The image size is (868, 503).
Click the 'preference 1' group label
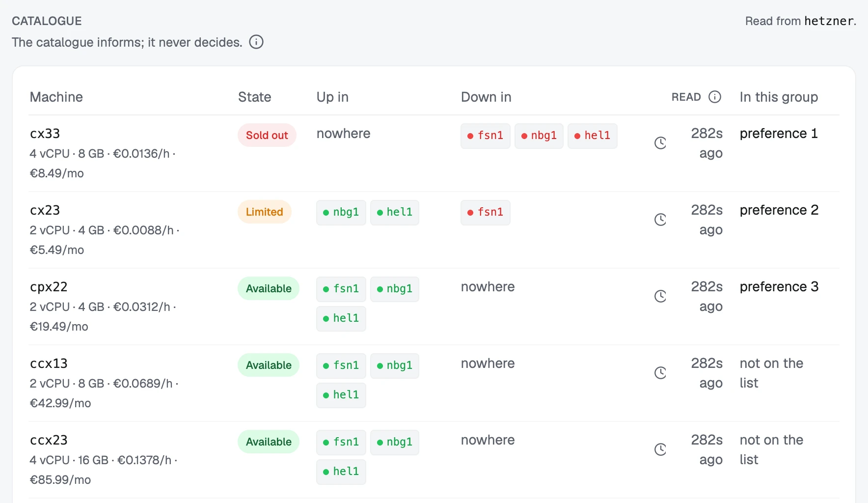click(x=779, y=134)
